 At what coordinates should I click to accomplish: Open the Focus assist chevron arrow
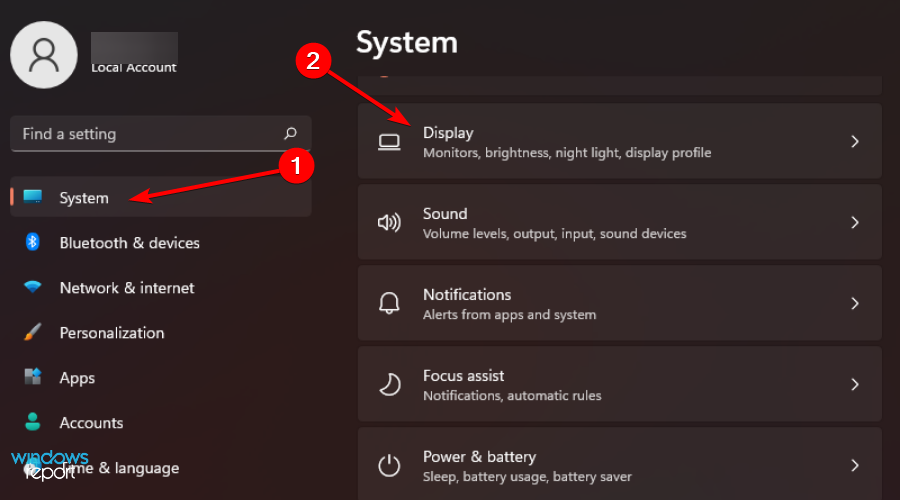pos(855,385)
